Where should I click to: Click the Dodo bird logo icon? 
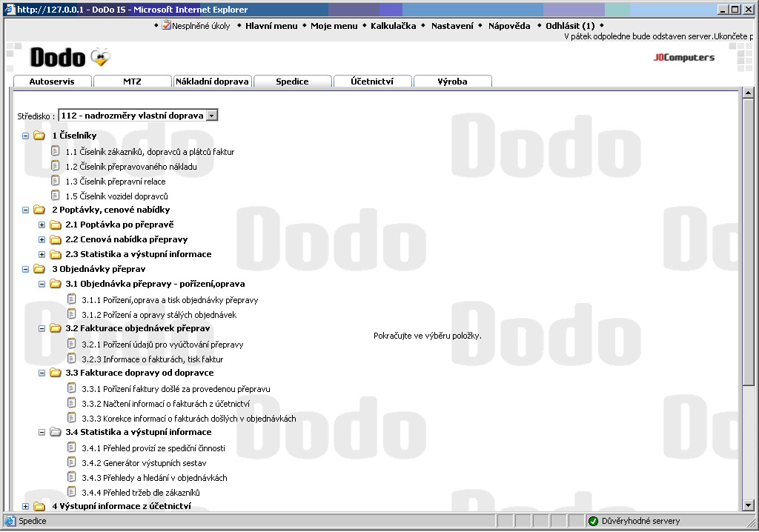point(101,57)
